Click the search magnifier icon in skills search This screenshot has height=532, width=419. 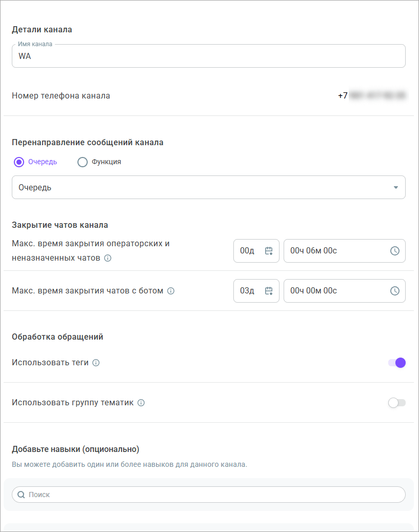coord(21,495)
